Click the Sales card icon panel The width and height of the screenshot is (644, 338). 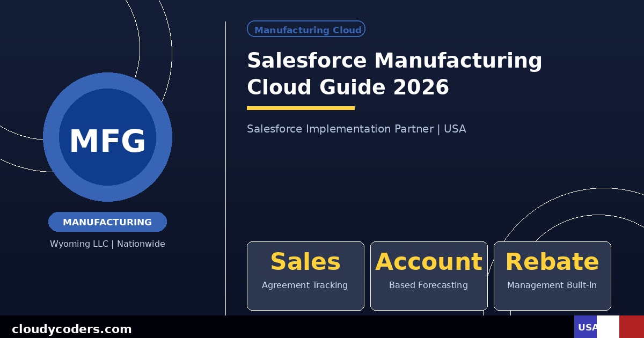[305, 276]
